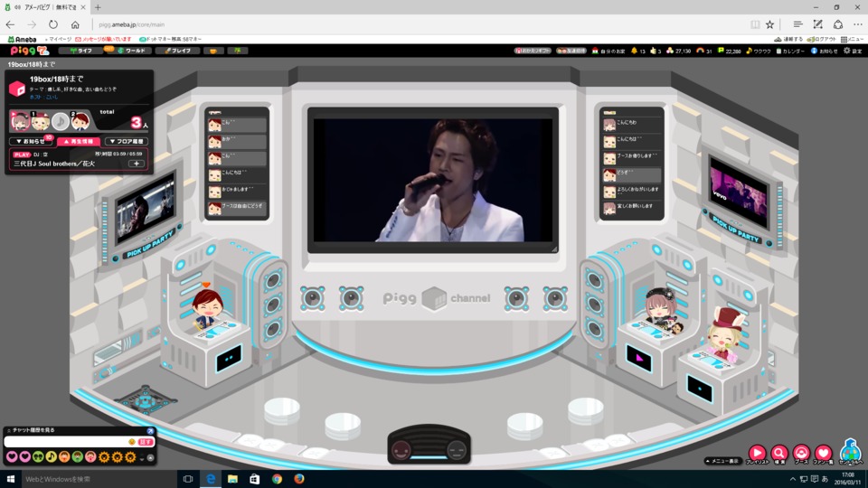
Task: Open the 検索 search button
Action: pyautogui.click(x=779, y=455)
